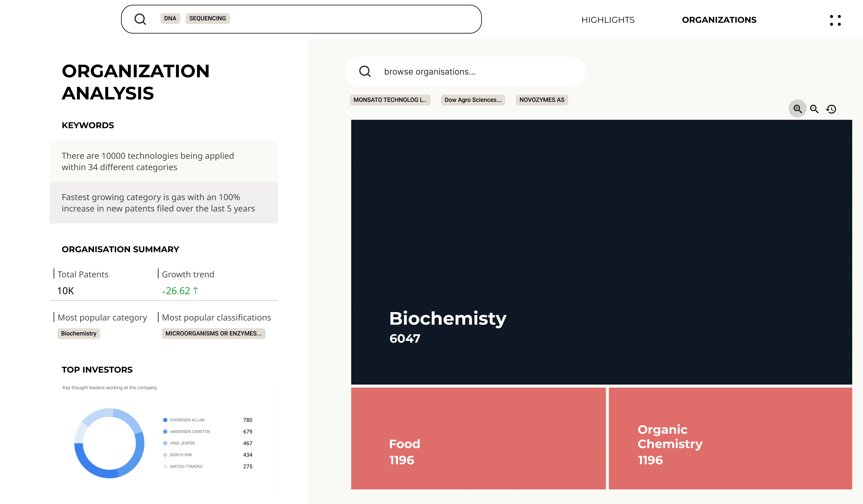The width and height of the screenshot is (863, 504).
Task: Switch to the HIGHLIGHTS tab
Action: click(608, 20)
